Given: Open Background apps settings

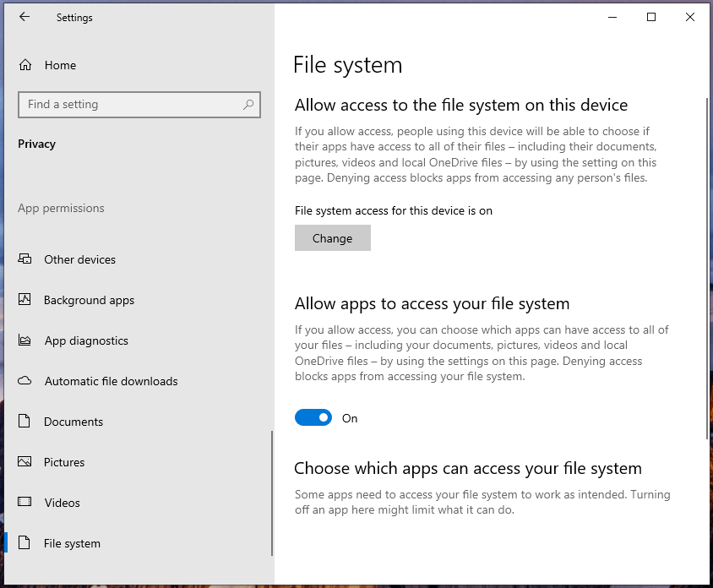Looking at the screenshot, I should [87, 300].
